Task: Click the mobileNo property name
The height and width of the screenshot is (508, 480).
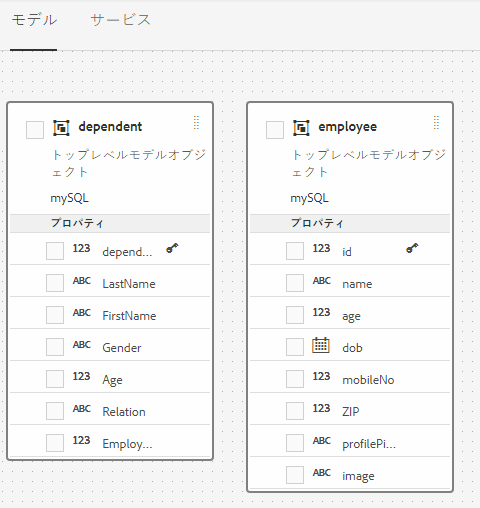Action: 368,380
